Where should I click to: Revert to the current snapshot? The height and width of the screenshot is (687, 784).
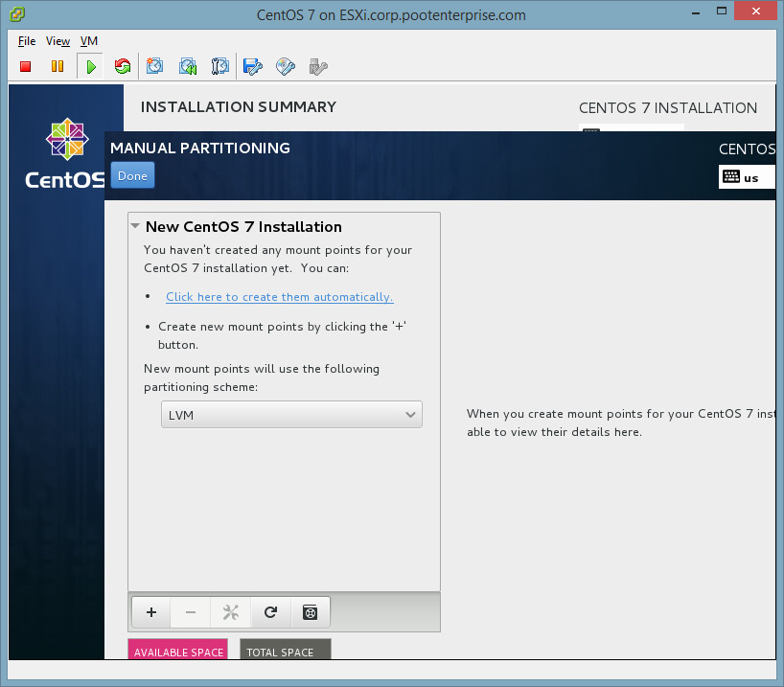coord(188,66)
